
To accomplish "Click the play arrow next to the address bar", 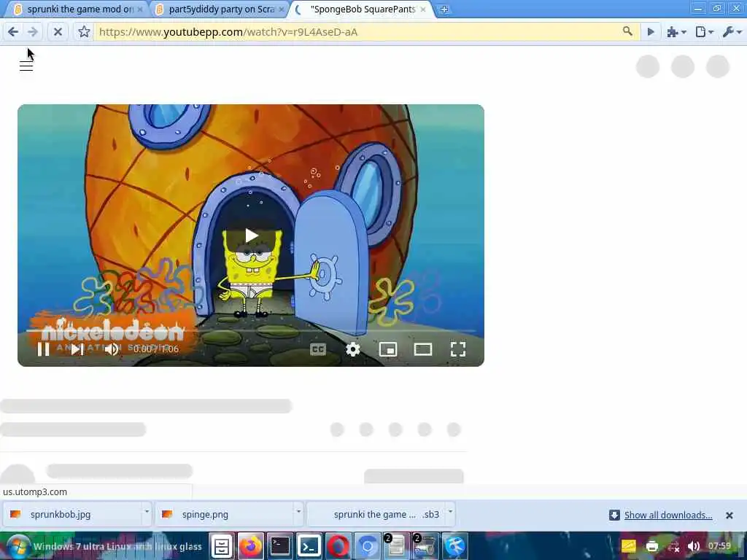I will pos(650,32).
